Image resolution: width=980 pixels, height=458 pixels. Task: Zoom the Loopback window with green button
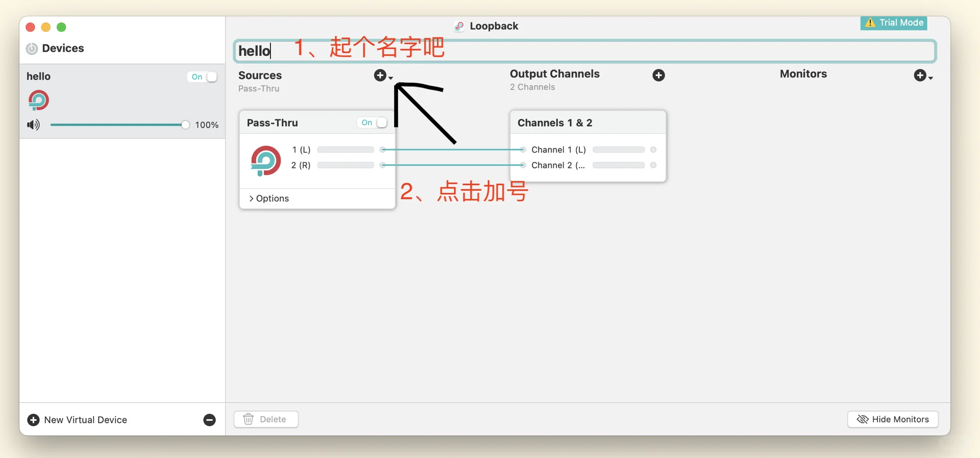[x=61, y=27]
